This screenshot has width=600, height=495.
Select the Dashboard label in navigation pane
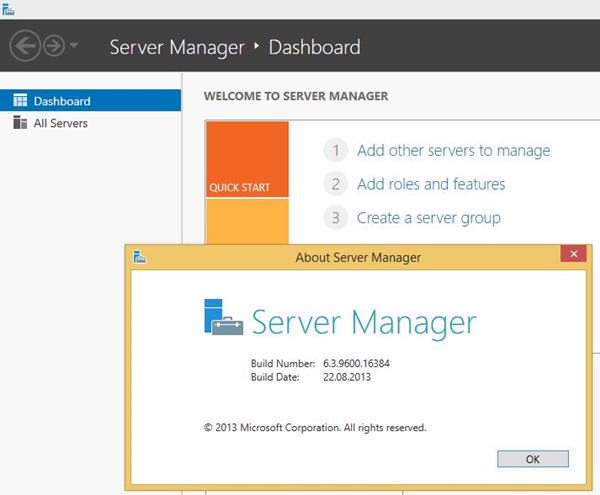(62, 101)
